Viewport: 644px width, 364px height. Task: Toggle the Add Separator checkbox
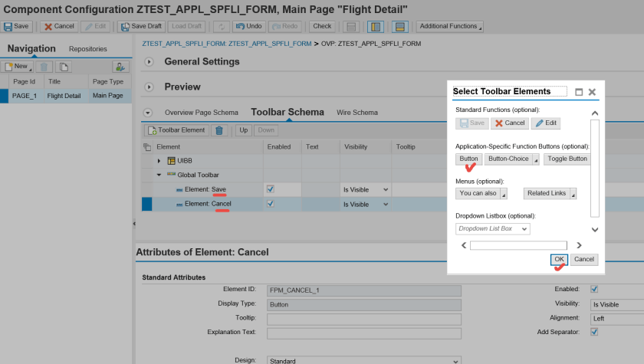(x=593, y=332)
